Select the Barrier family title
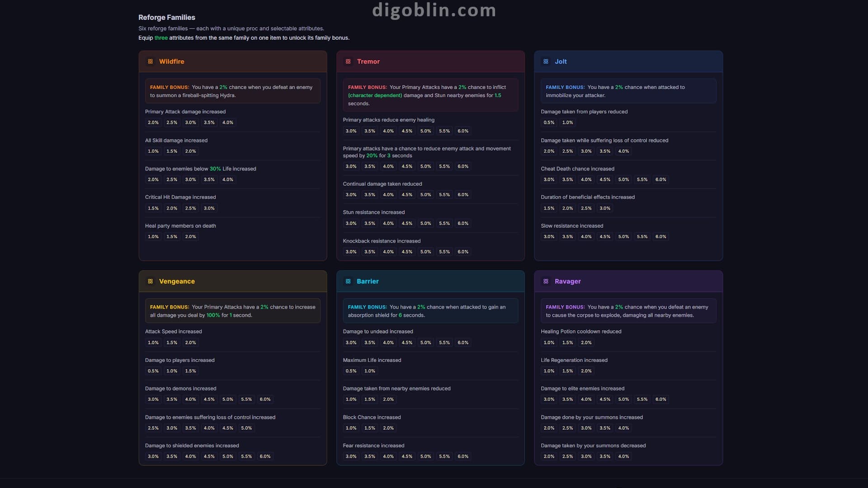Image resolution: width=868 pixels, height=488 pixels. tap(368, 281)
